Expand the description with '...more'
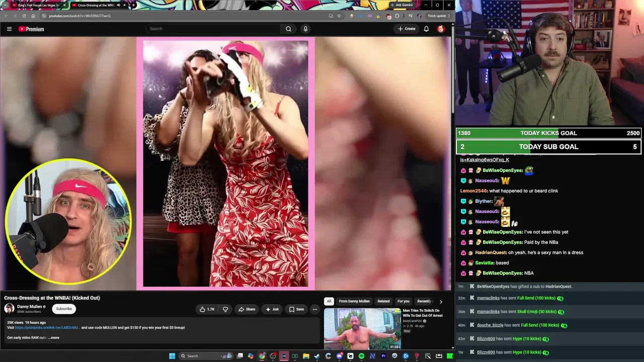The height and width of the screenshot is (362, 644). [54, 337]
